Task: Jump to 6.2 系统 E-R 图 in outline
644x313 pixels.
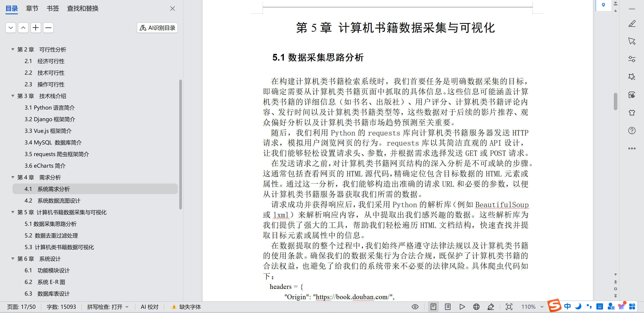Action: (45, 282)
